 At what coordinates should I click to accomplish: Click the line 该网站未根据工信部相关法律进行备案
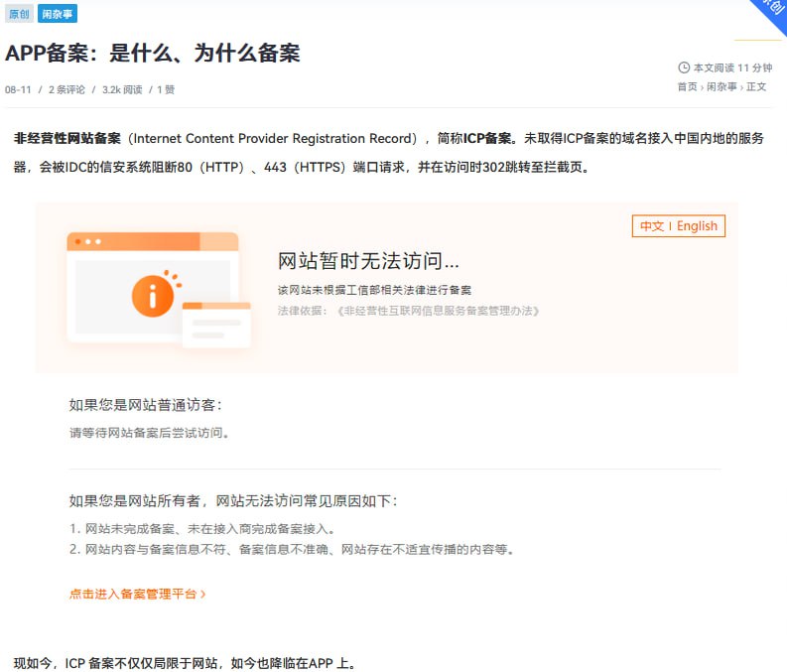(x=374, y=290)
